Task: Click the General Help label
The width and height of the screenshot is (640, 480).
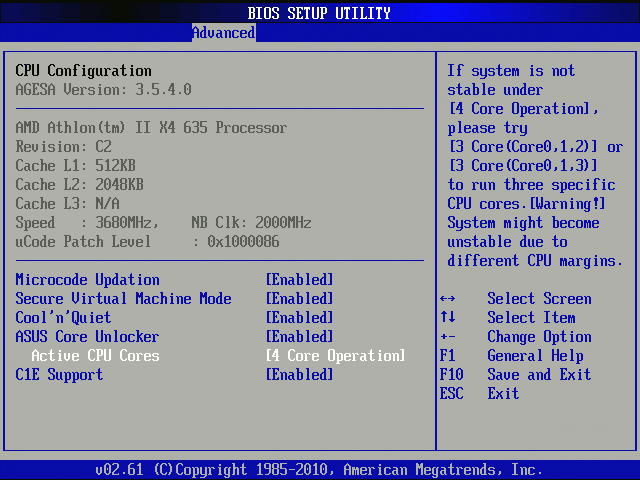Action: (x=536, y=356)
